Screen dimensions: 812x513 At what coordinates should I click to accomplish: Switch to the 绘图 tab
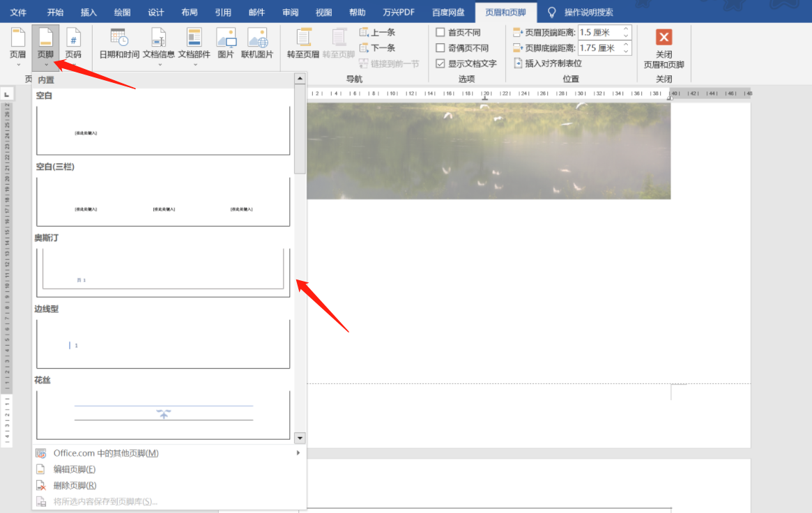click(122, 12)
